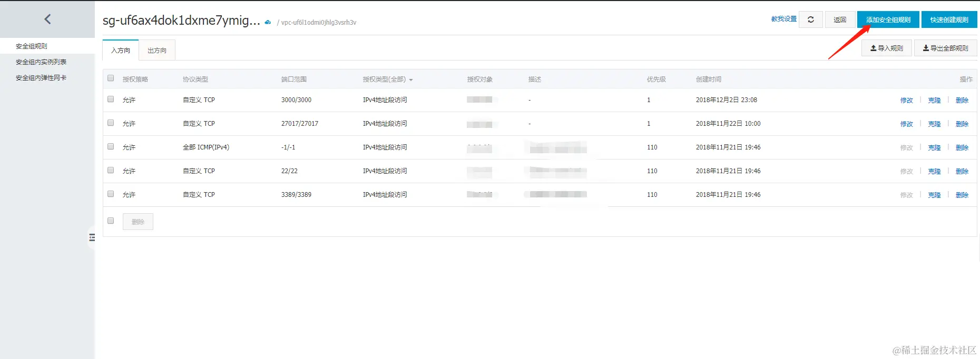Click the 创建时间 column header

point(709,79)
